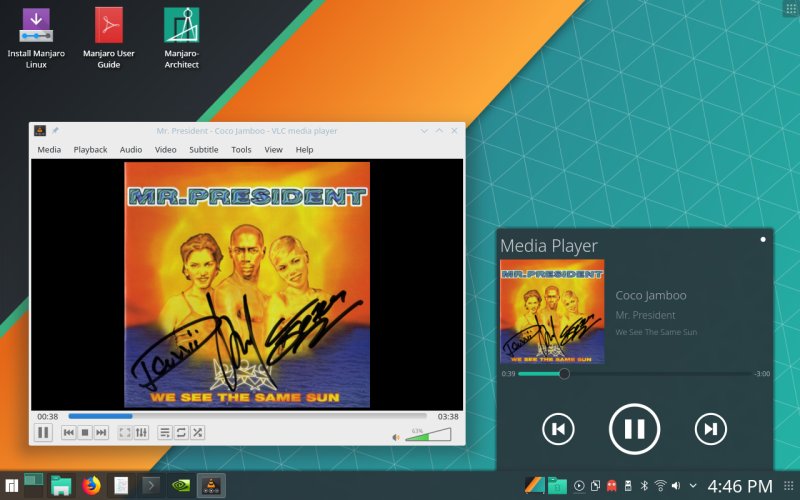Switch to VLC task in taskbar
The width and height of the screenshot is (800, 500).
211,485
